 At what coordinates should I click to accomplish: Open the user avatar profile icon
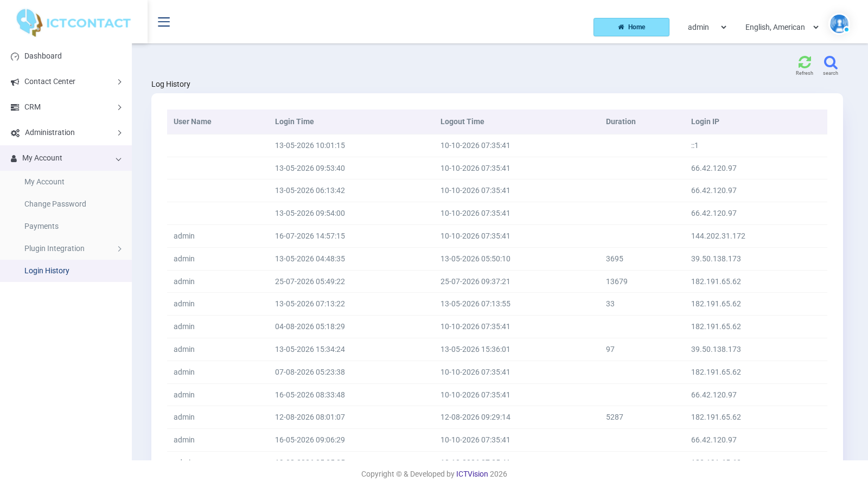click(x=839, y=24)
